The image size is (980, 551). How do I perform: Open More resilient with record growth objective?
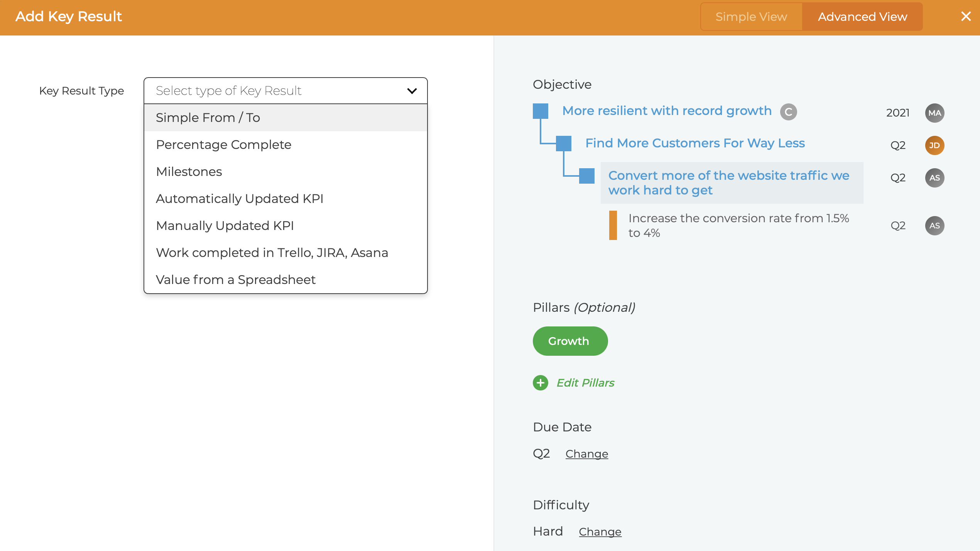click(667, 111)
